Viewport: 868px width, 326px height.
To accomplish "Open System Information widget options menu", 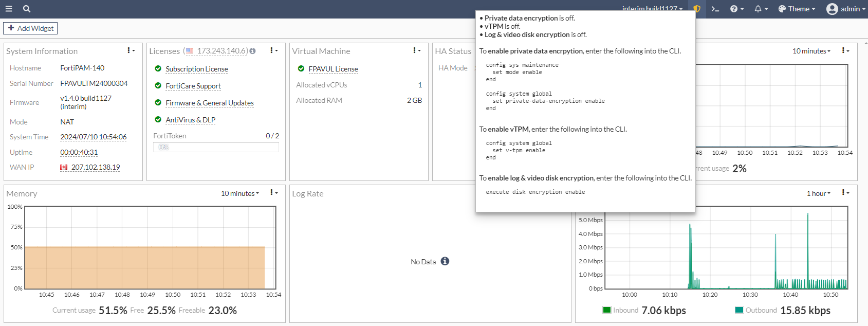I will (131, 50).
